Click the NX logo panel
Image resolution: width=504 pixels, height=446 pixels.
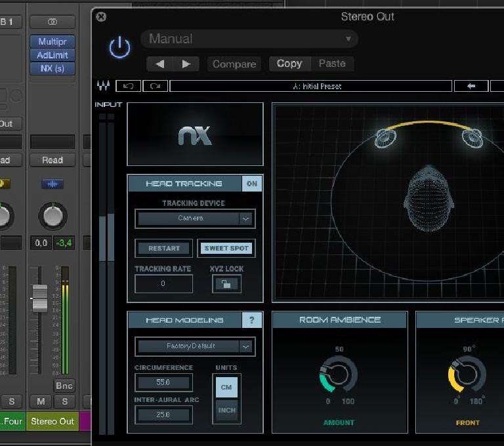(x=195, y=134)
